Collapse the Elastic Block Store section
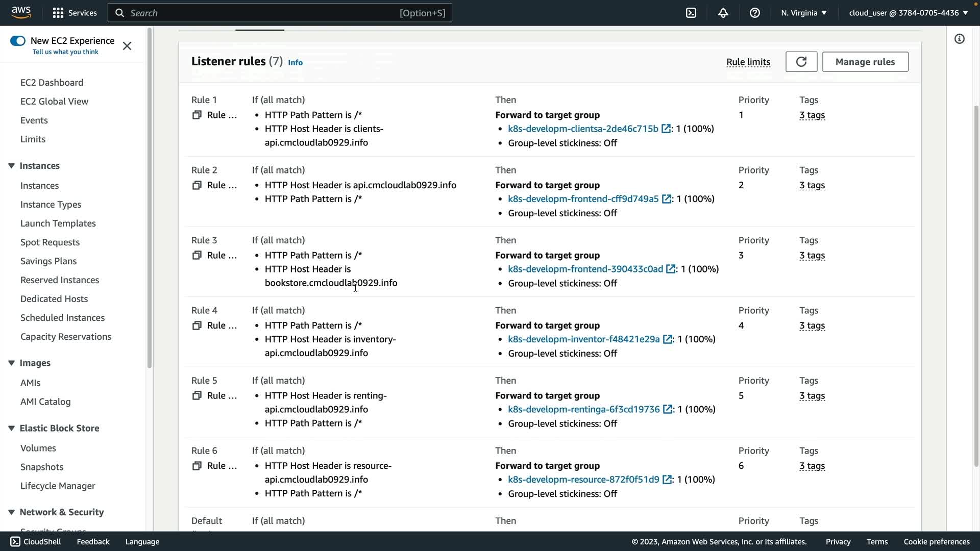This screenshot has width=980, height=551. pos(11,428)
